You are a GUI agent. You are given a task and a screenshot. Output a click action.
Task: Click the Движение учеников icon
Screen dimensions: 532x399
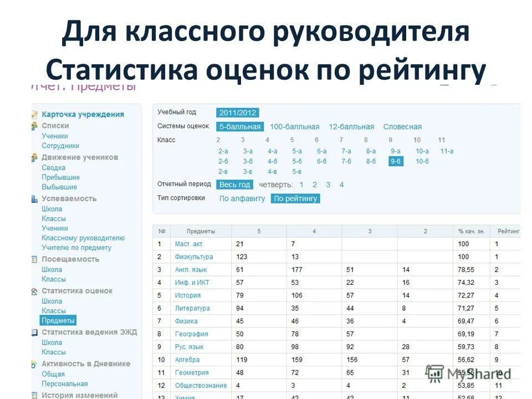click(34, 157)
